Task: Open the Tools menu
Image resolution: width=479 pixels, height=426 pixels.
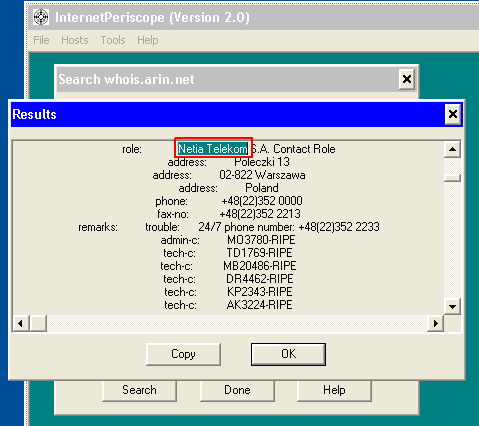Action: tap(113, 40)
